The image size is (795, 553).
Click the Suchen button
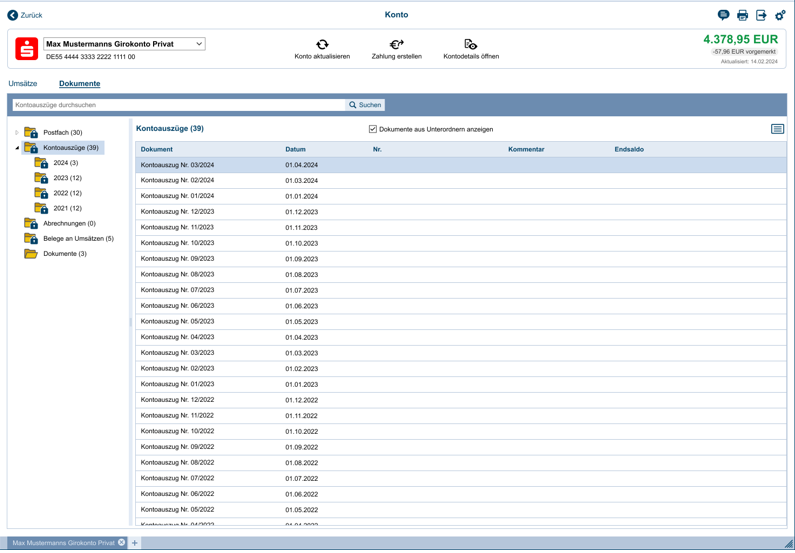(365, 105)
